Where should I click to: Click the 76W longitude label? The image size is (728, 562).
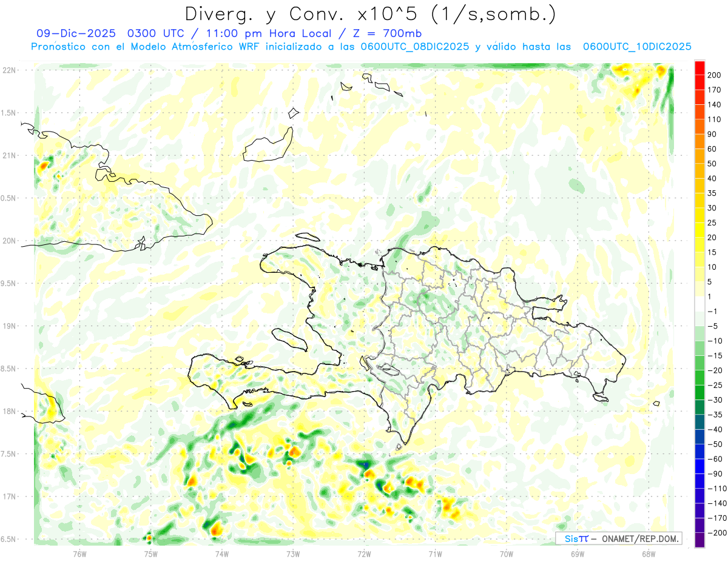(79, 554)
